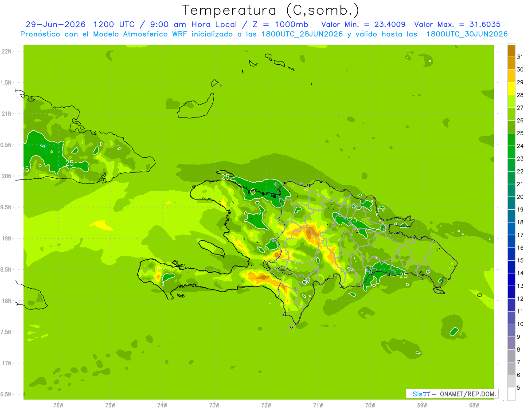Click the 'Temperatura (C,somb.)' title
This screenshot has height=411, width=532.
(270, 10)
